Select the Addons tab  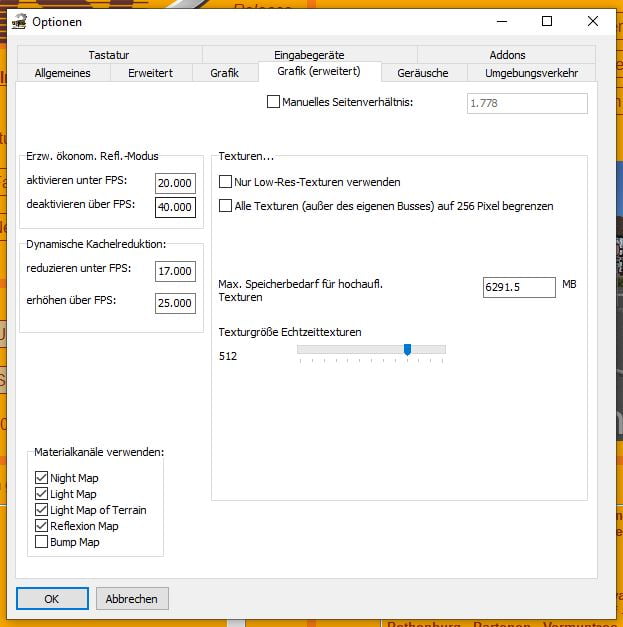tap(507, 55)
